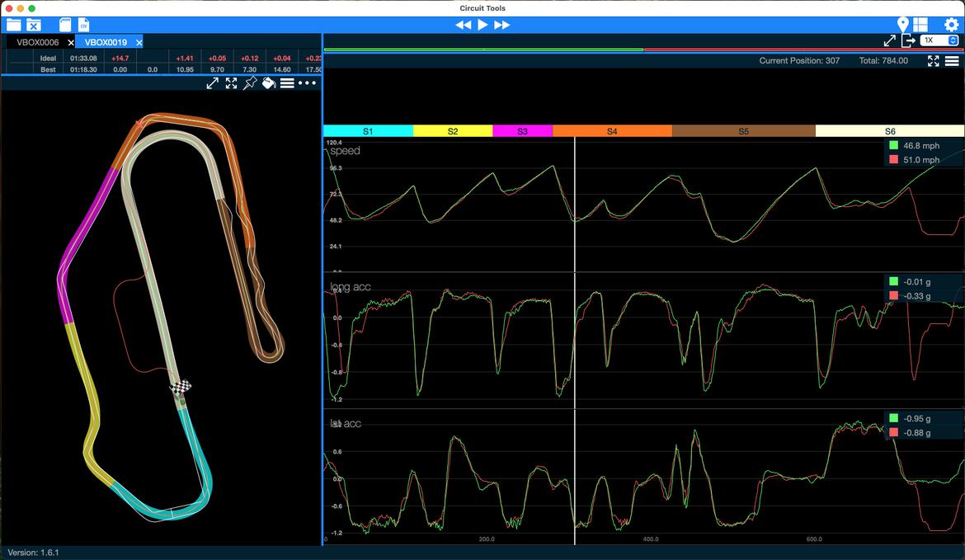Toggle green speed trace legend square
This screenshot has height=560, width=965.
click(893, 145)
